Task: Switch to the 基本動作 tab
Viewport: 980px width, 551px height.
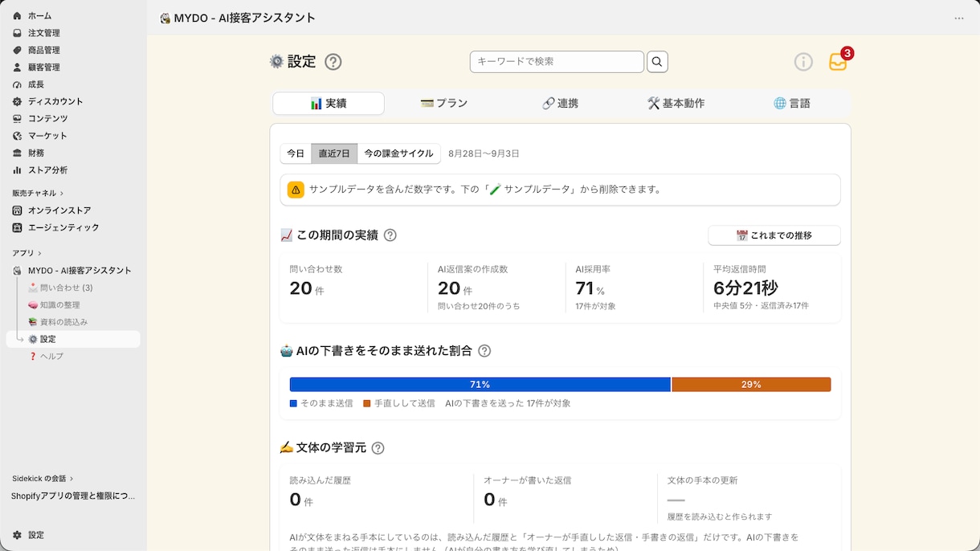Action: (x=676, y=104)
